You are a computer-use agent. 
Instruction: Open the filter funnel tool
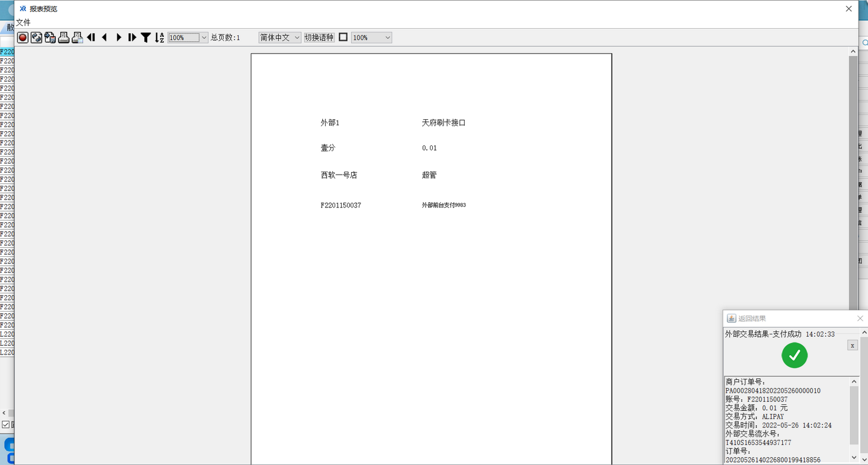(146, 38)
